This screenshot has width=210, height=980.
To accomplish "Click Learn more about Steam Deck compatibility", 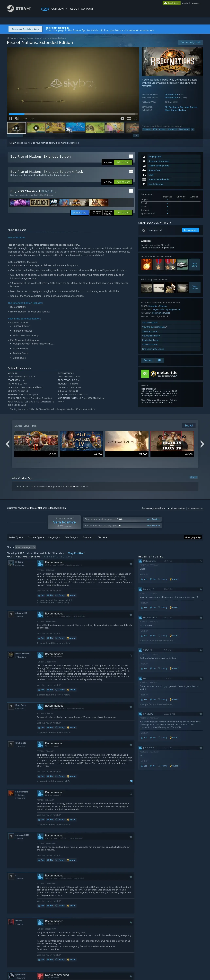I will [x=191, y=230].
